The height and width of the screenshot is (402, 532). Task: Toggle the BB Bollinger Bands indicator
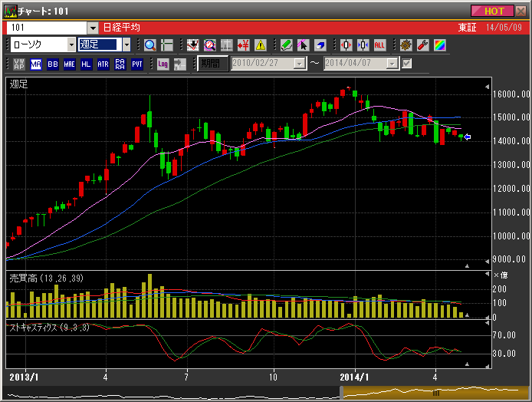(x=53, y=64)
